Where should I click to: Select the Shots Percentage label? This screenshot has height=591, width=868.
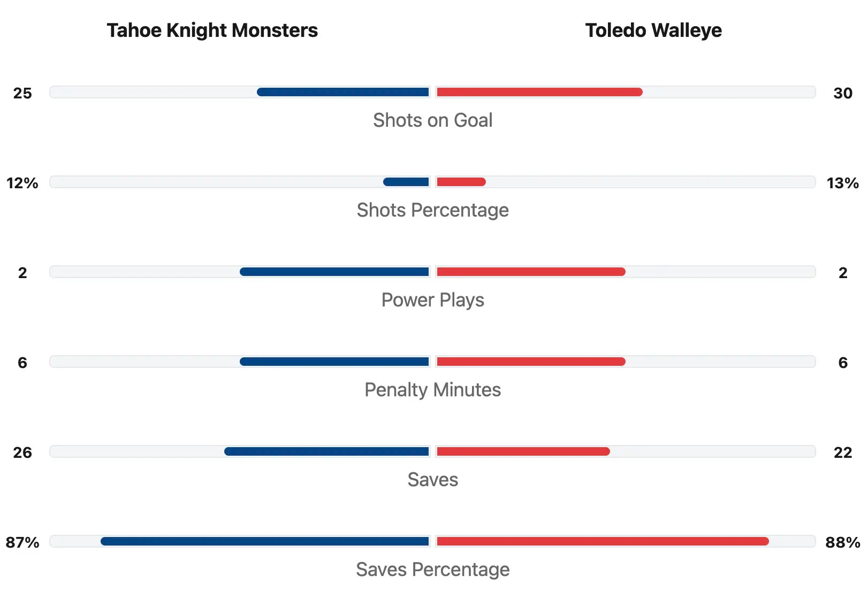pos(432,210)
